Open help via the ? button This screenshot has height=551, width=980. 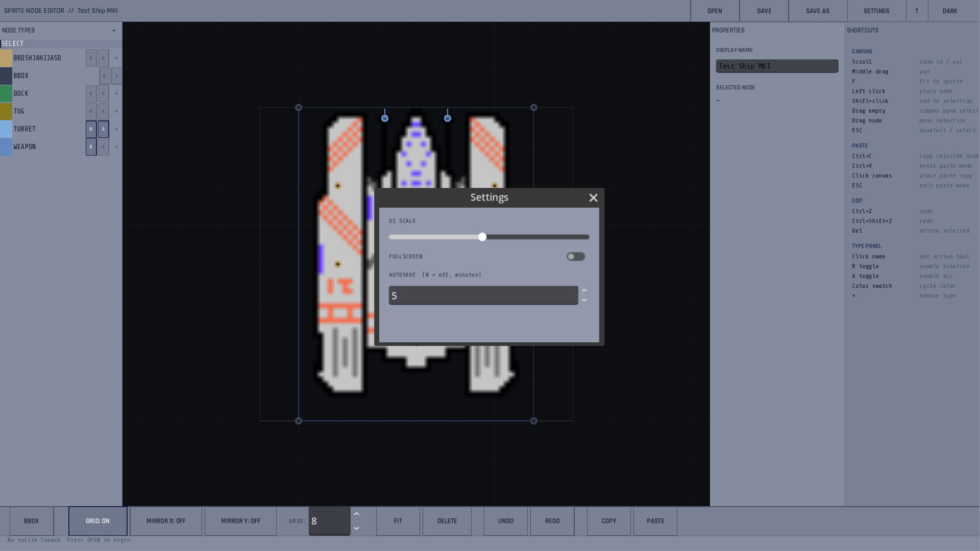point(917,11)
